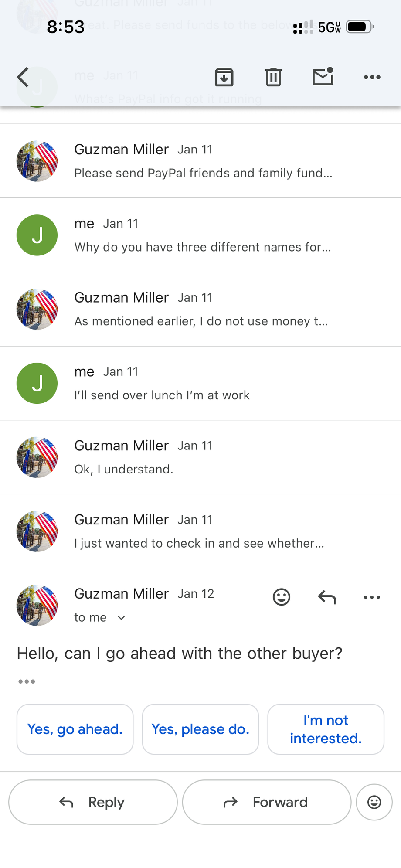Tap the emoji button beside Forward

point(374,802)
